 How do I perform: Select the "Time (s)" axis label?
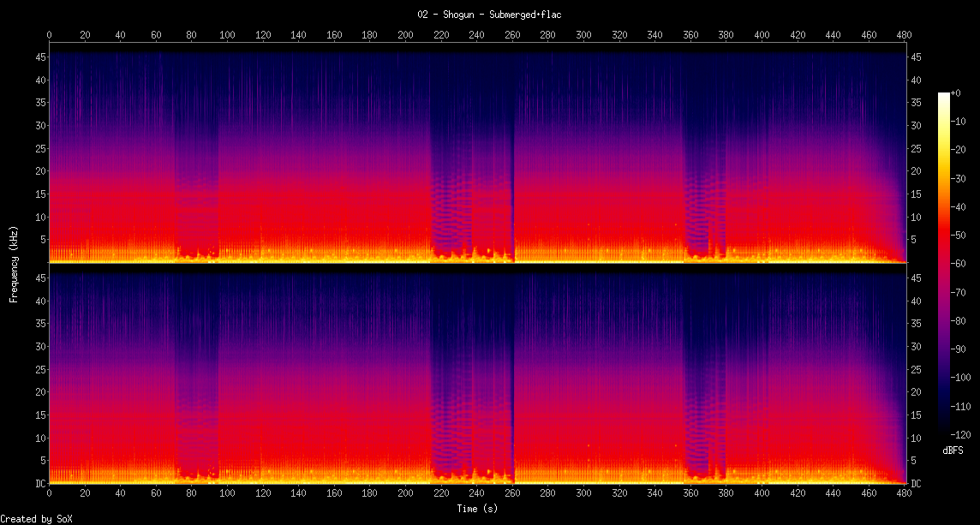click(478, 509)
